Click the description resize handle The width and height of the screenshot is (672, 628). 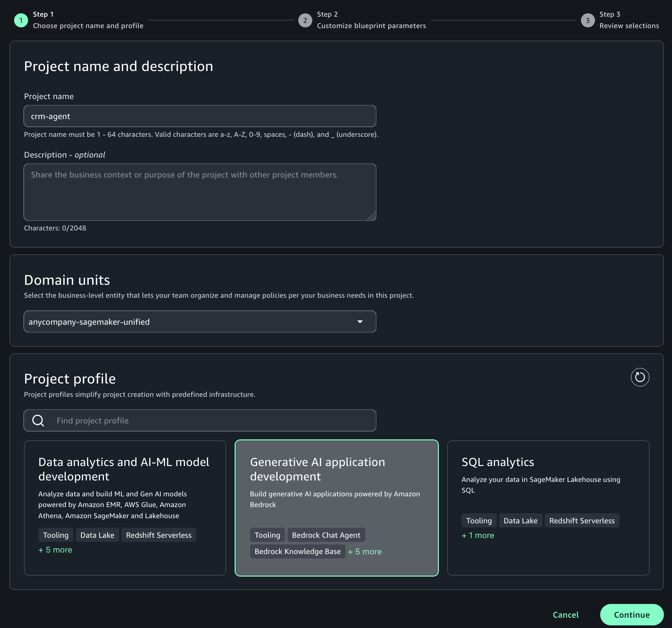[372, 216]
